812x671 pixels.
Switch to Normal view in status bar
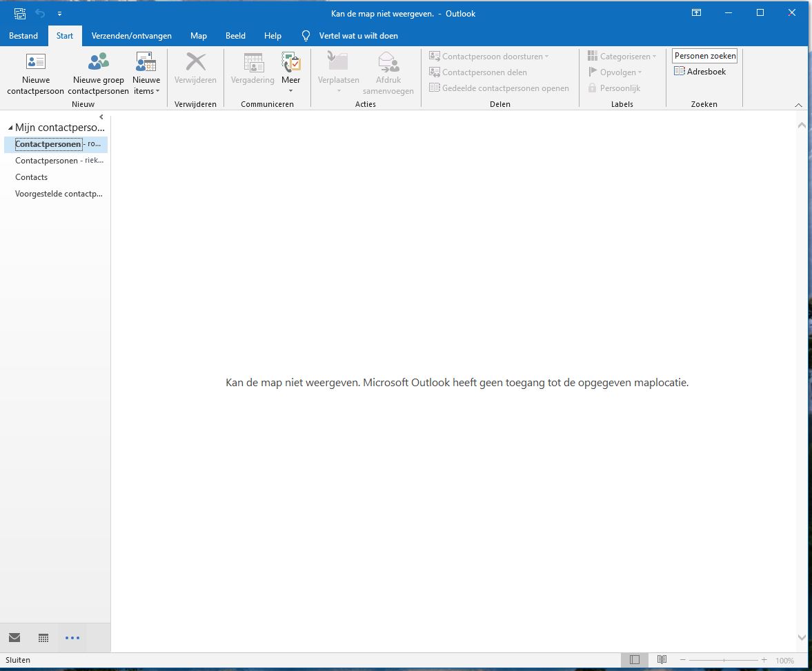(635, 659)
